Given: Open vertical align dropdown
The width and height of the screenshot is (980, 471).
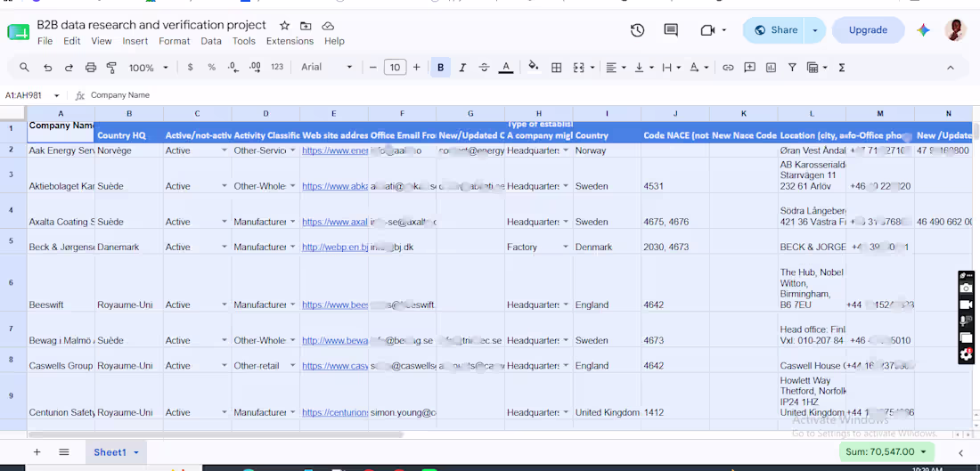Looking at the screenshot, I should click(643, 68).
